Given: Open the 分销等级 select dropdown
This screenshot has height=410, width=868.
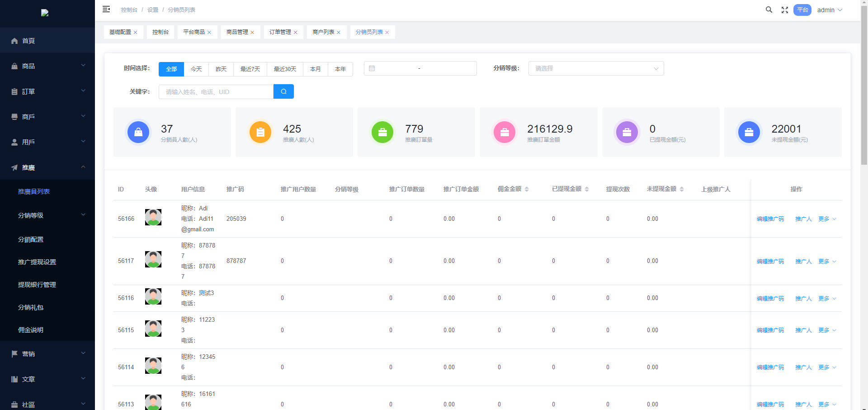Looking at the screenshot, I should click(x=596, y=68).
